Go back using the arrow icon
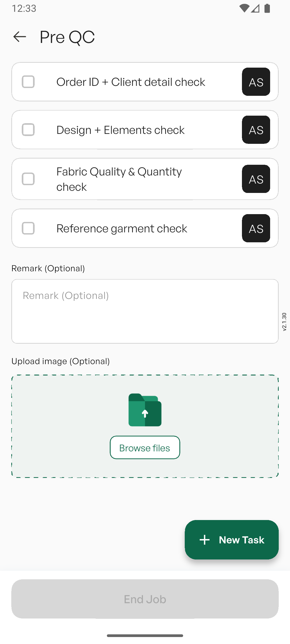 pyautogui.click(x=20, y=37)
